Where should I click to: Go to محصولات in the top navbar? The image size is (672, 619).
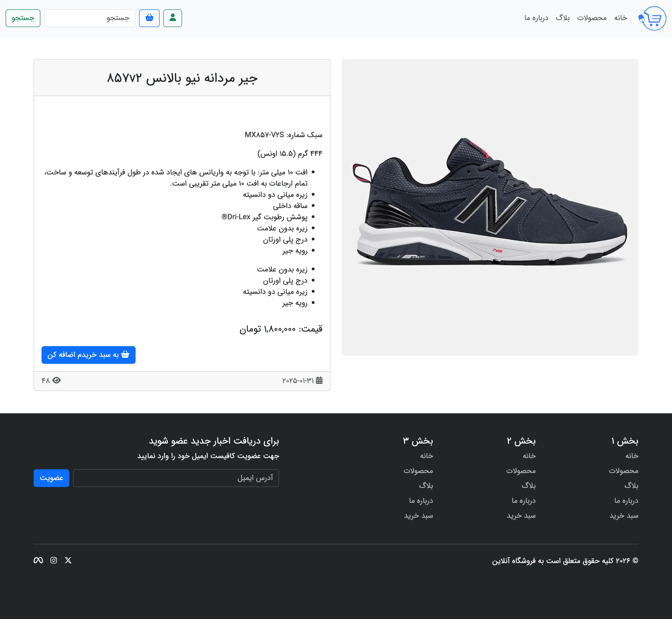click(591, 18)
